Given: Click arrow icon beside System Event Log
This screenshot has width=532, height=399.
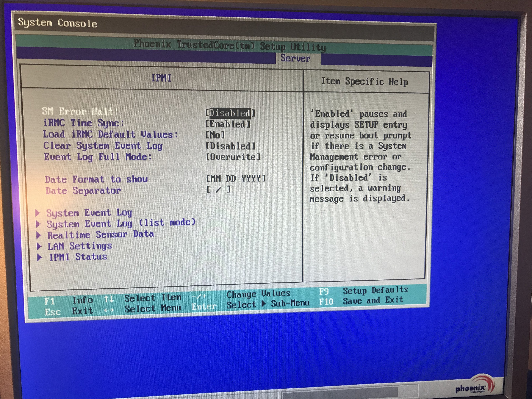Looking at the screenshot, I should pyautogui.click(x=38, y=213).
